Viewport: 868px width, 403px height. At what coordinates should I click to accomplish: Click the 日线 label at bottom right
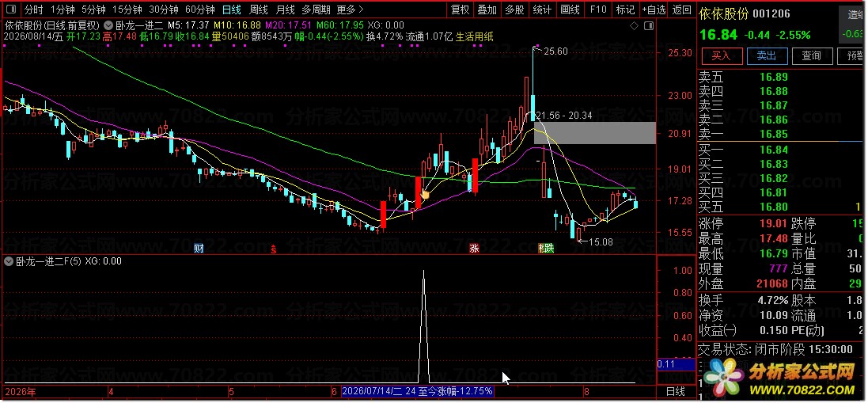(x=676, y=391)
